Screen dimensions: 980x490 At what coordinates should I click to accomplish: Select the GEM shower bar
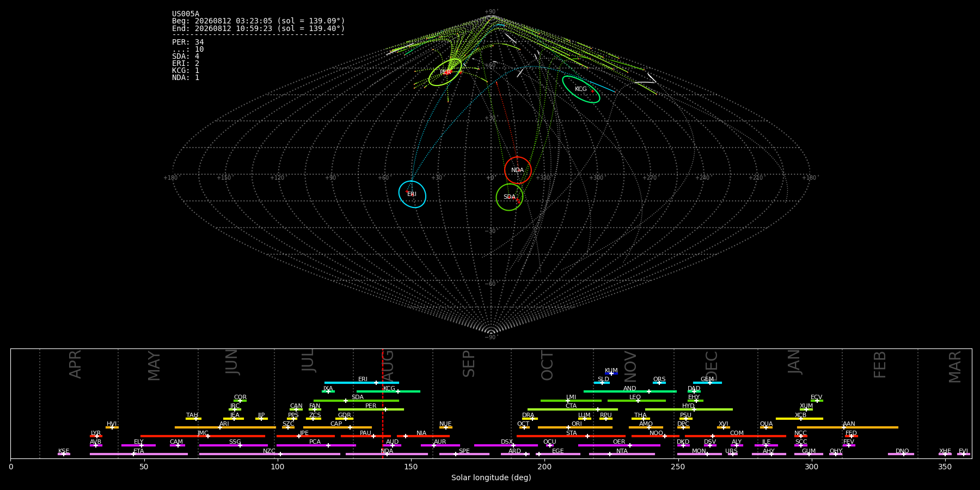click(x=707, y=383)
